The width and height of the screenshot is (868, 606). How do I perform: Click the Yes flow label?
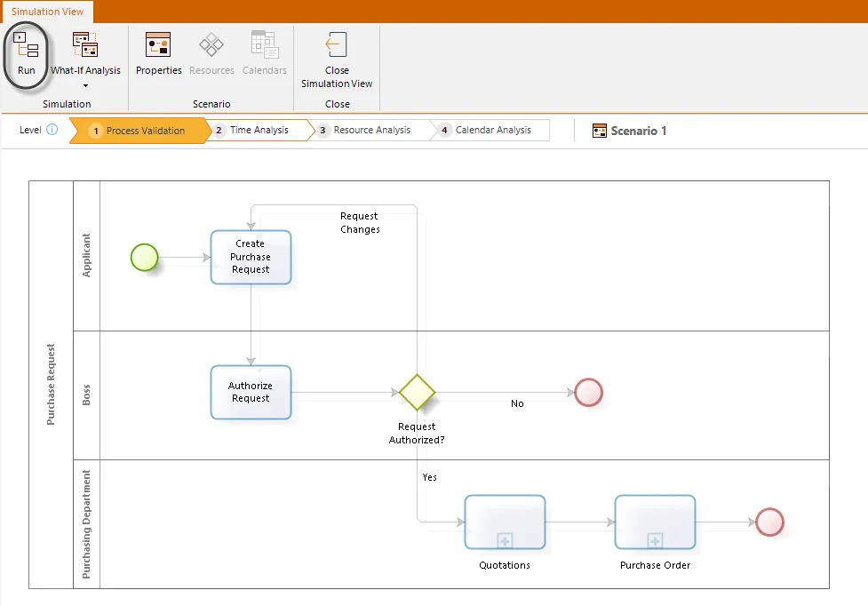[430, 477]
